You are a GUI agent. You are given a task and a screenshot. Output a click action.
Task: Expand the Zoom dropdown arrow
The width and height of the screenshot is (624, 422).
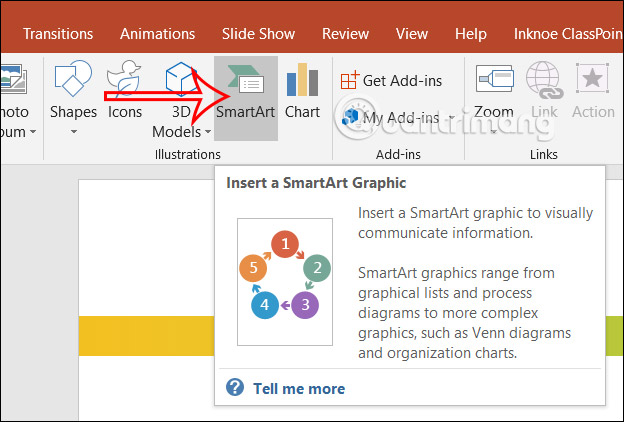(494, 132)
